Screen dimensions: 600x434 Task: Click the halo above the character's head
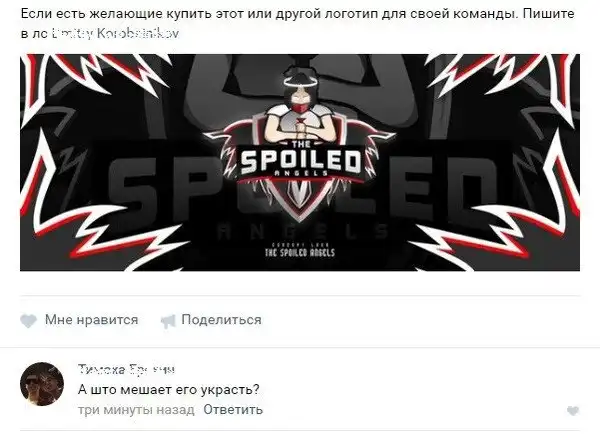pos(300,81)
